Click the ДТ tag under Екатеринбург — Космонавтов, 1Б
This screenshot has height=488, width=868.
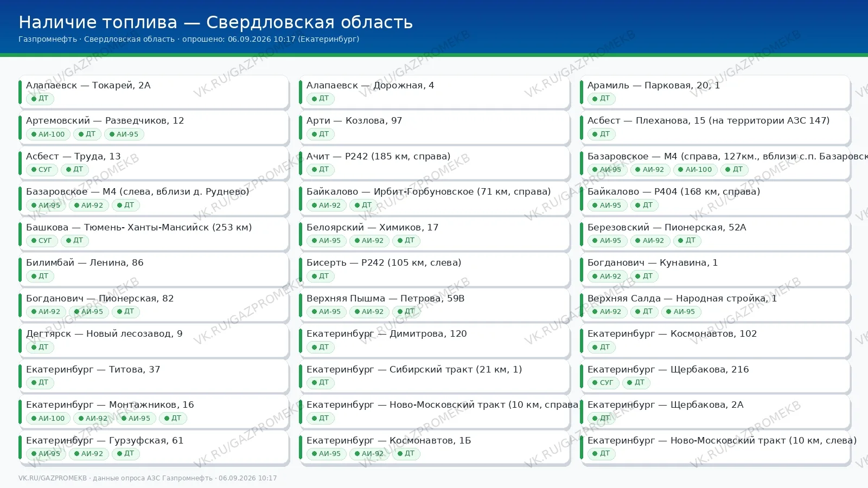(406, 454)
